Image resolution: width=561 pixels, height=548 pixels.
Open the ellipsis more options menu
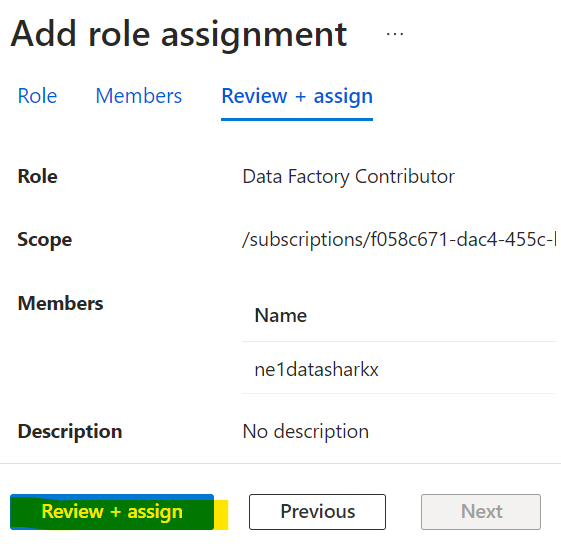(x=395, y=34)
